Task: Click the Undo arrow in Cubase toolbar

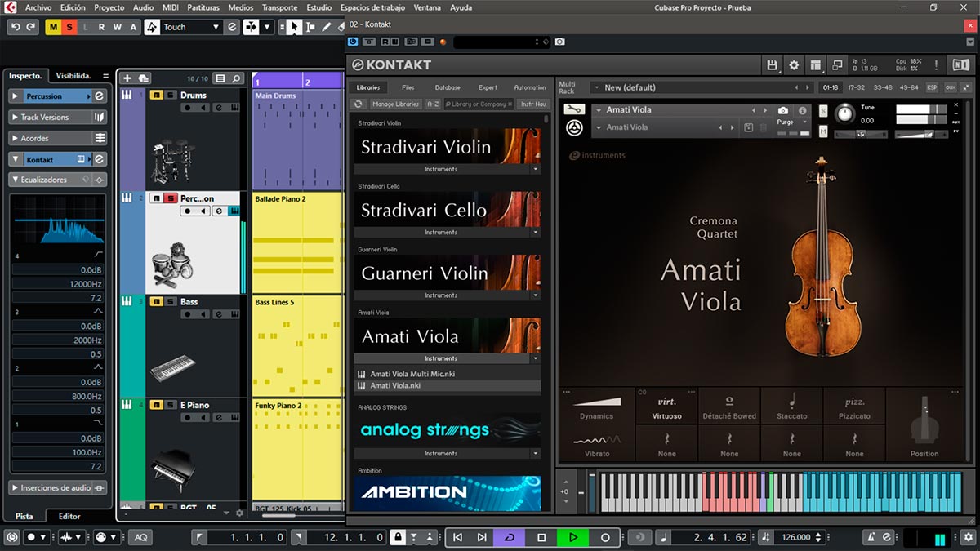Action: point(15,27)
